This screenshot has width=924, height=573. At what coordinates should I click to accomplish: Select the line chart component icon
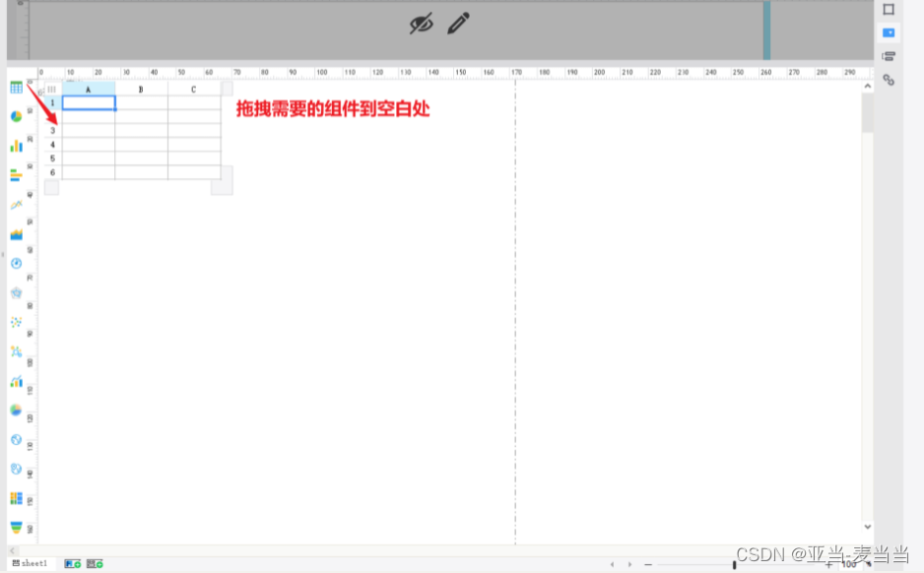coord(16,205)
